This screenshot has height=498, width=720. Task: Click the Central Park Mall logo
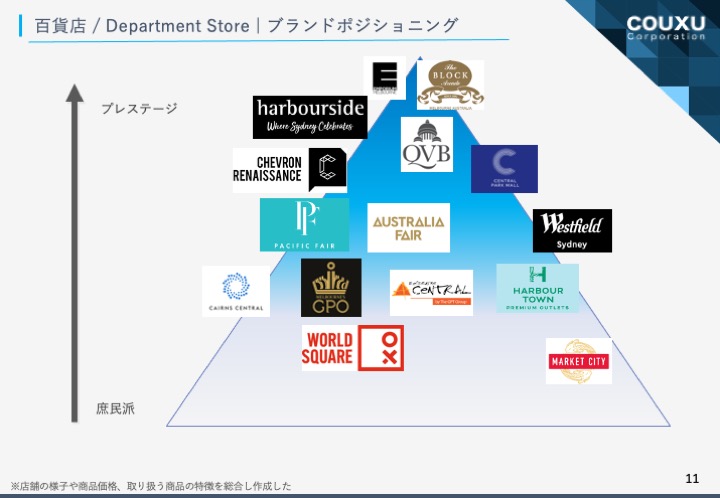coord(504,169)
